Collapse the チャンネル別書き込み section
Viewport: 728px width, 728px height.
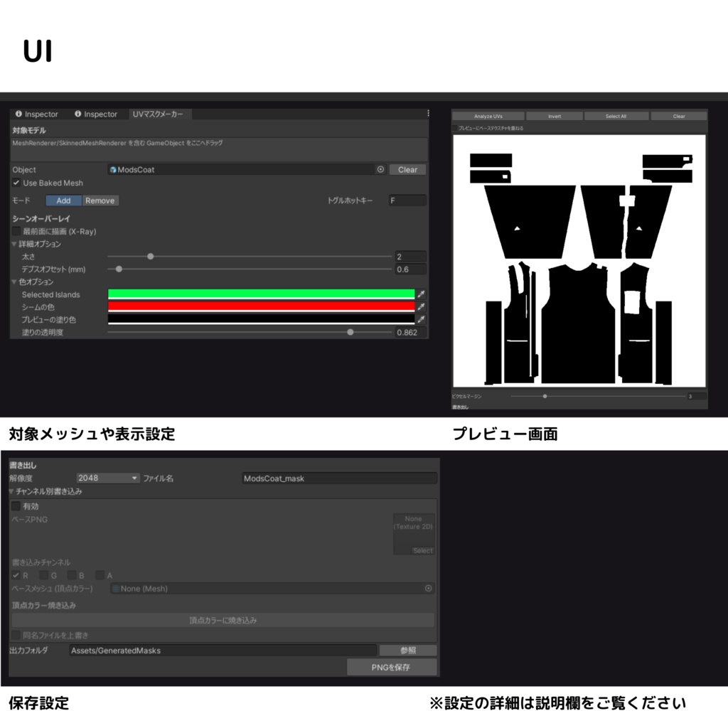click(x=12, y=491)
